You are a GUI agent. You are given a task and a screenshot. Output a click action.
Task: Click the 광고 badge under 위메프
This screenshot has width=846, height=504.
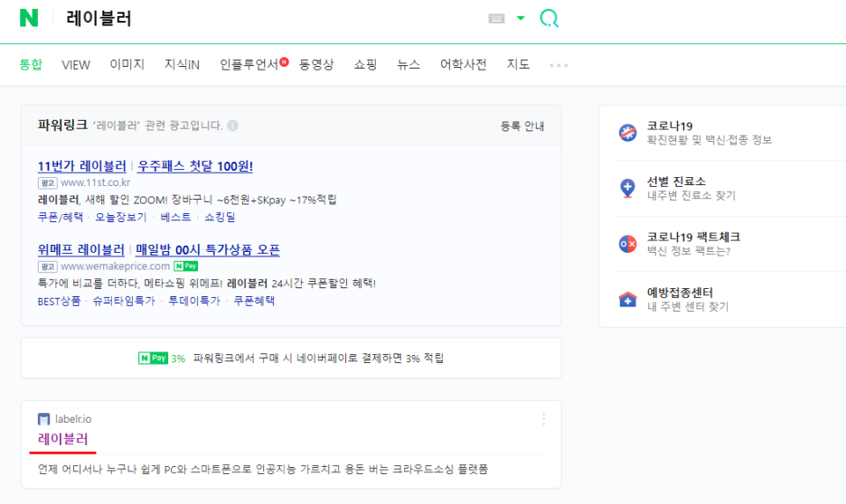pyautogui.click(x=48, y=266)
